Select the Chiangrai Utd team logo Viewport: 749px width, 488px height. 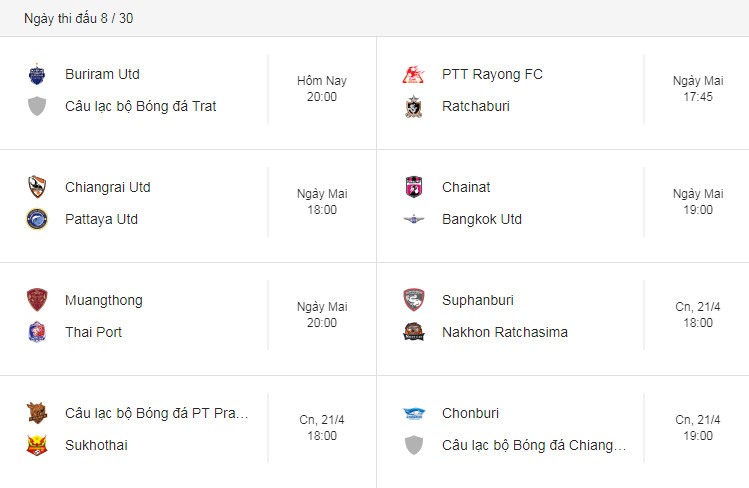coord(37,187)
